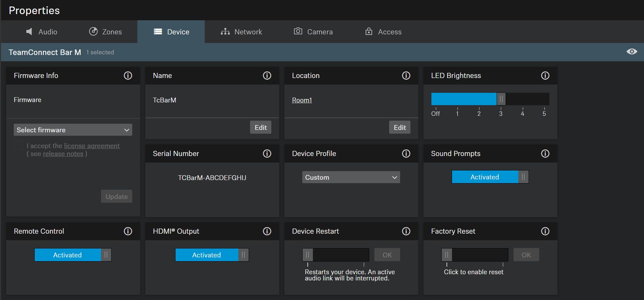
Task: Open Name panel info icon
Action: point(267,76)
